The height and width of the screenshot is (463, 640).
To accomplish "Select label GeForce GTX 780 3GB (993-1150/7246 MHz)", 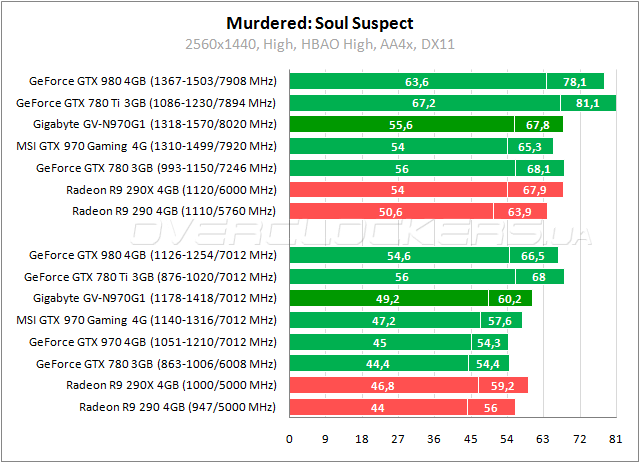I will [x=156, y=168].
